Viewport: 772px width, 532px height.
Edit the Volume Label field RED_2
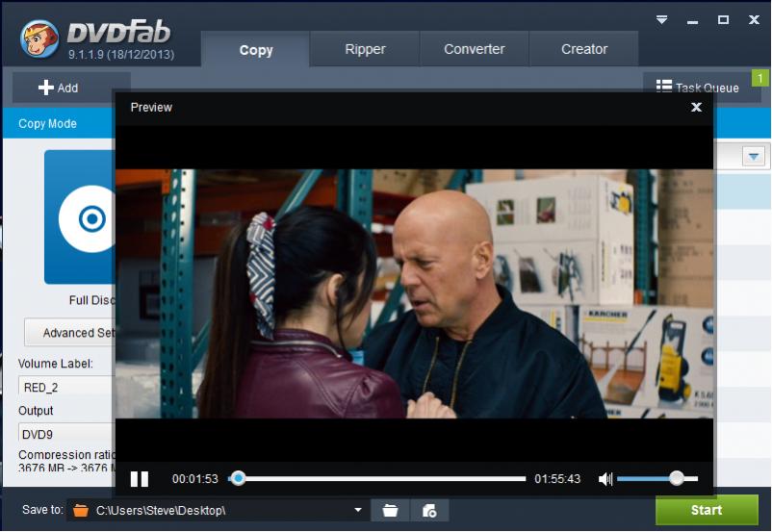click(x=67, y=387)
